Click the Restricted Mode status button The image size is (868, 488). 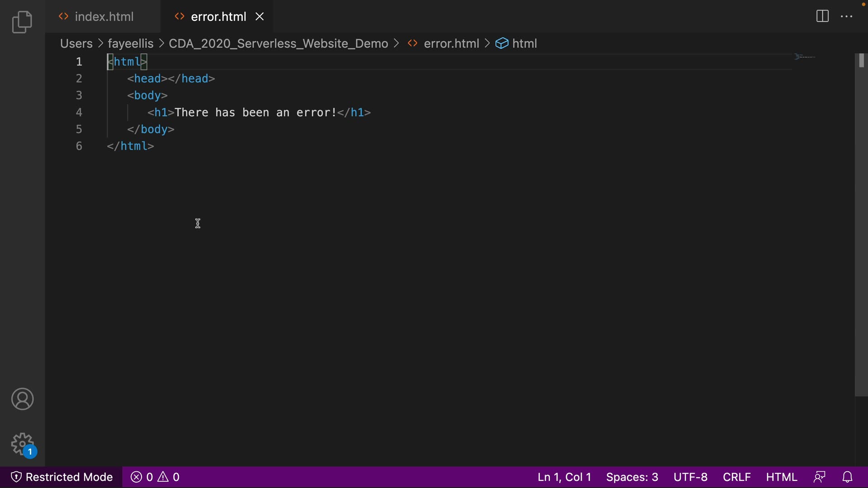click(61, 477)
